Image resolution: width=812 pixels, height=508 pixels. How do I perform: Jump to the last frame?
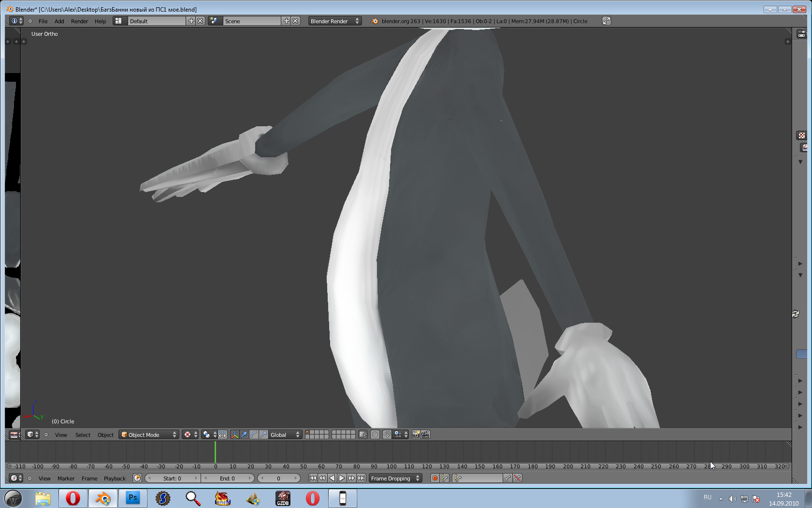(361, 478)
